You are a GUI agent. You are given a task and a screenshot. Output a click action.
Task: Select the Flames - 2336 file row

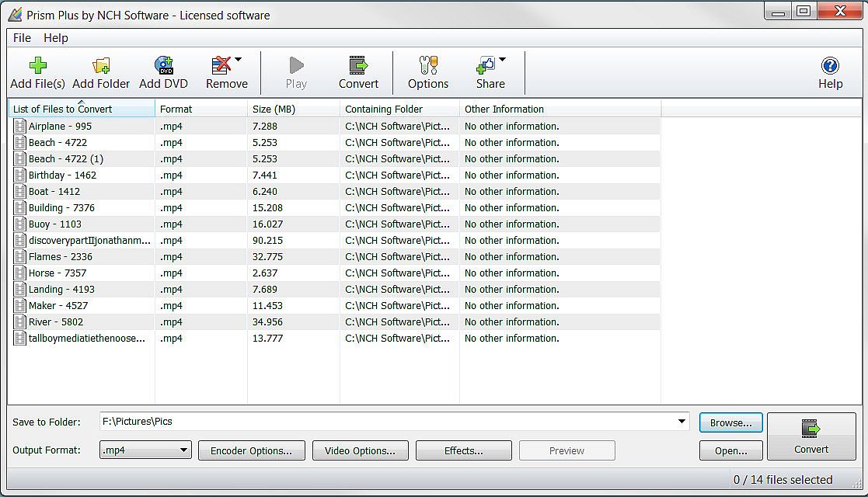tap(61, 257)
